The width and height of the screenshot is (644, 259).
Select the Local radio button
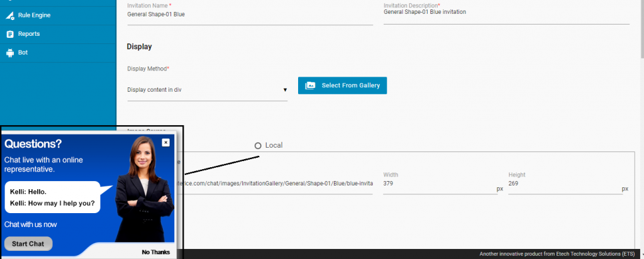click(x=258, y=146)
